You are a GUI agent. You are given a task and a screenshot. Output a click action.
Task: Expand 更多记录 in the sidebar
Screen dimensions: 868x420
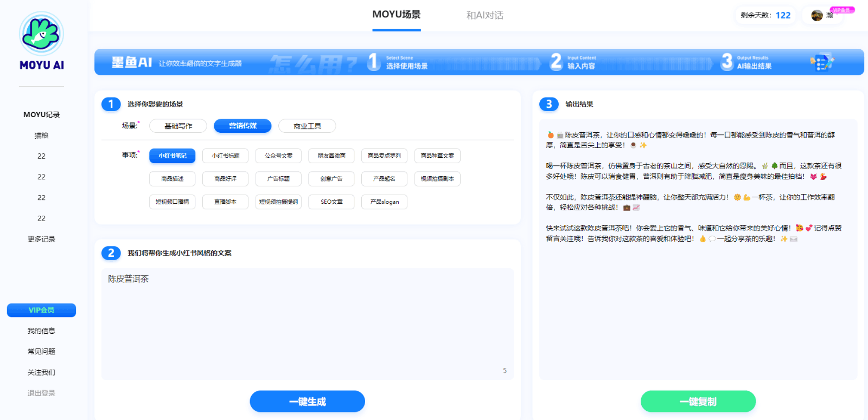(41, 239)
